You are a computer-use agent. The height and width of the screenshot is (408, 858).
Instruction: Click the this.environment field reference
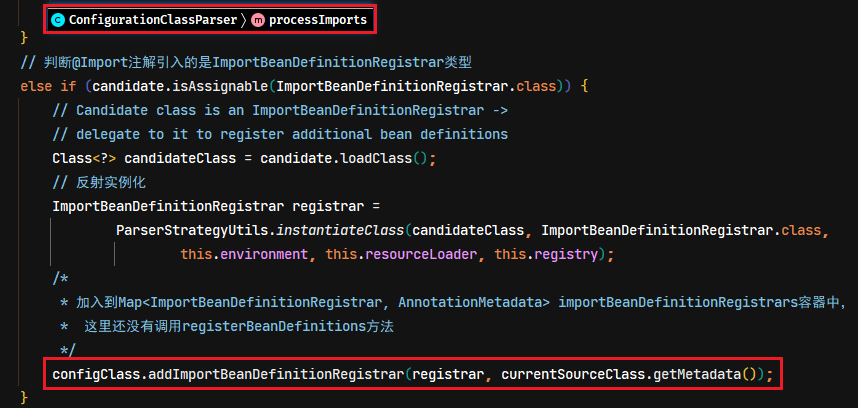point(244,254)
